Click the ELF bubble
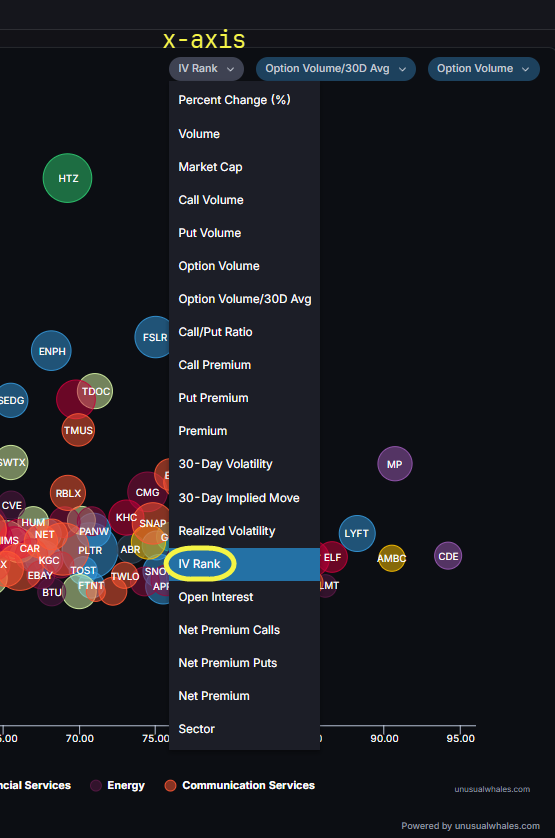The width and height of the screenshot is (555, 838). pyautogui.click(x=333, y=557)
